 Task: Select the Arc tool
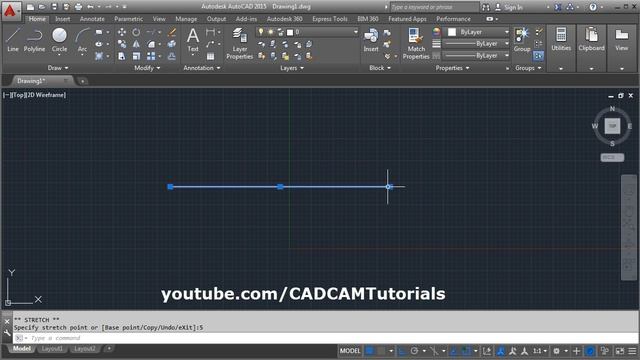[82, 40]
